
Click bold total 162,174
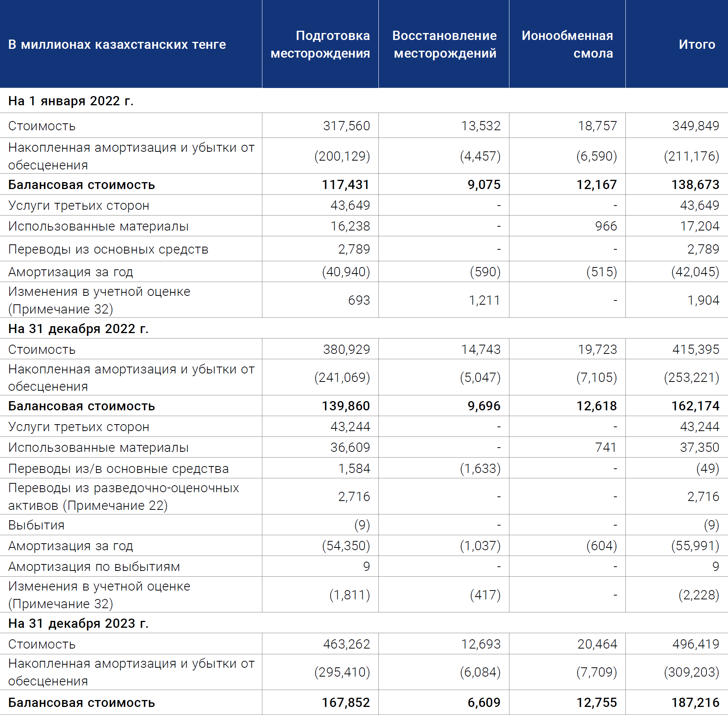(695, 406)
